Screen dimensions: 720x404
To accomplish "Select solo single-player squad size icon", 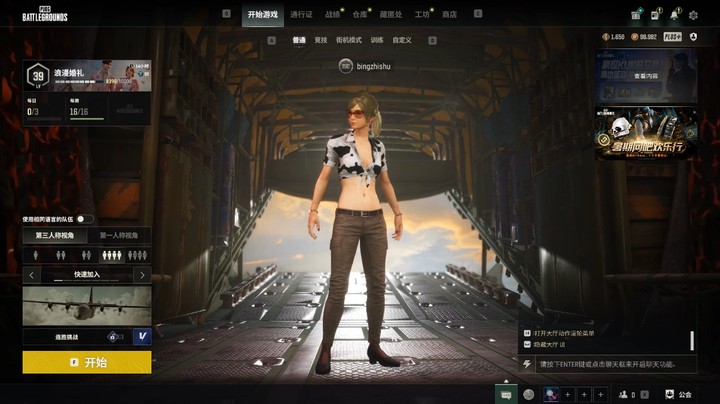I will 36,255.
